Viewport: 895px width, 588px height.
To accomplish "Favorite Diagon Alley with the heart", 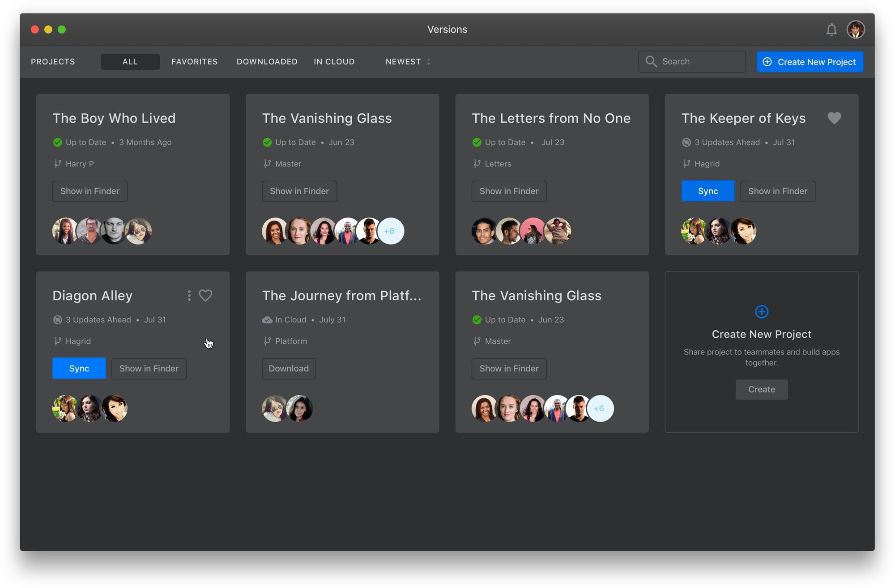I will [205, 295].
